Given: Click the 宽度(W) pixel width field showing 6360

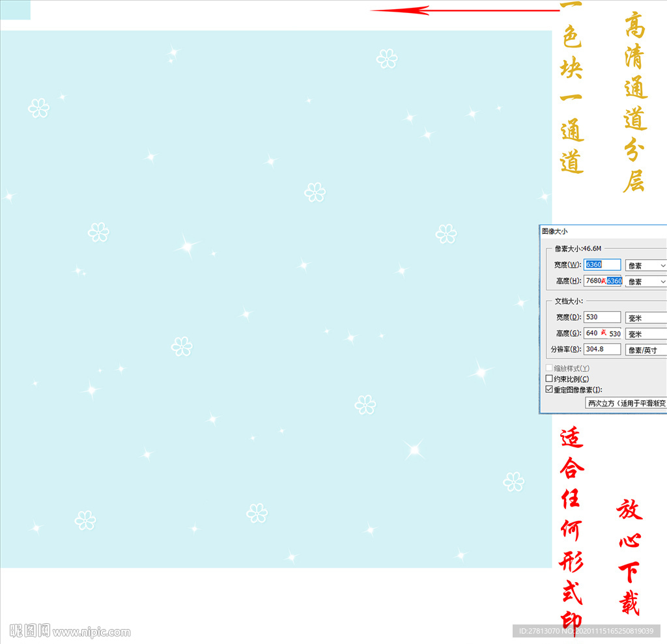Looking at the screenshot, I should pyautogui.click(x=602, y=264).
